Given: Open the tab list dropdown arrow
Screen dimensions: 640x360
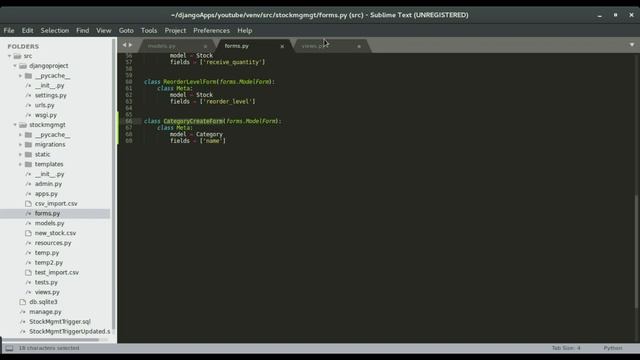Looking at the screenshot, I should pos(631,44).
